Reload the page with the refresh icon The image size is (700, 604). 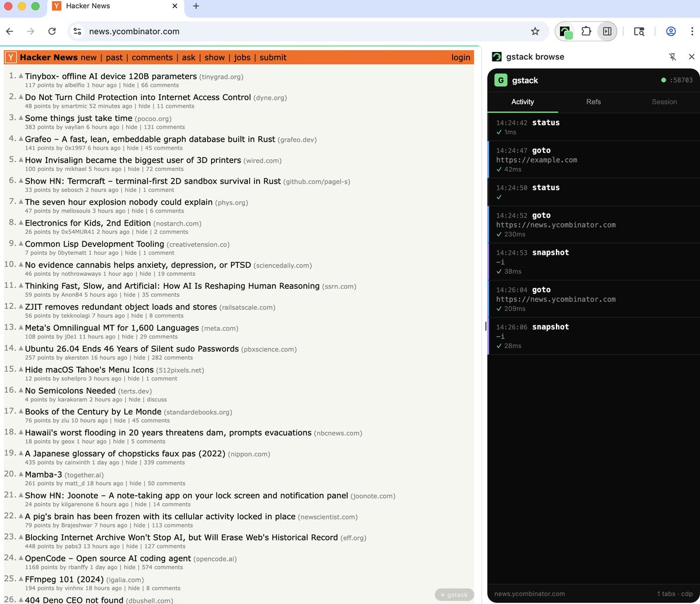(x=52, y=31)
